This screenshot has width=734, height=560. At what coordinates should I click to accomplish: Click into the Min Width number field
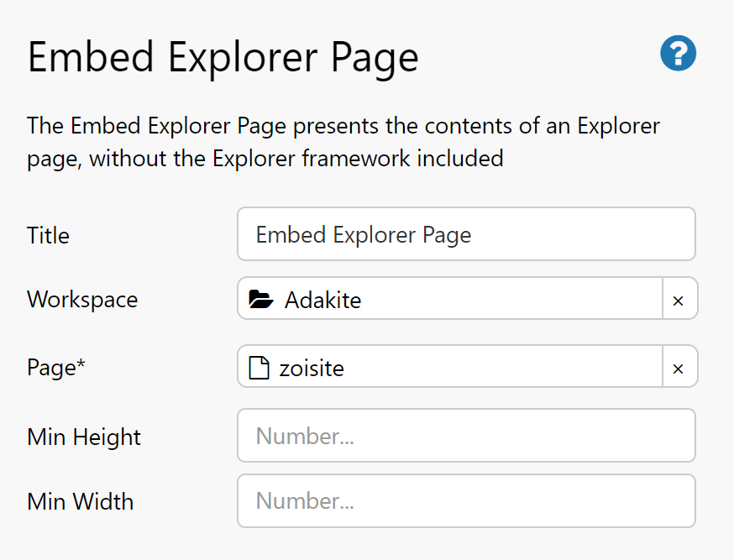(466, 501)
